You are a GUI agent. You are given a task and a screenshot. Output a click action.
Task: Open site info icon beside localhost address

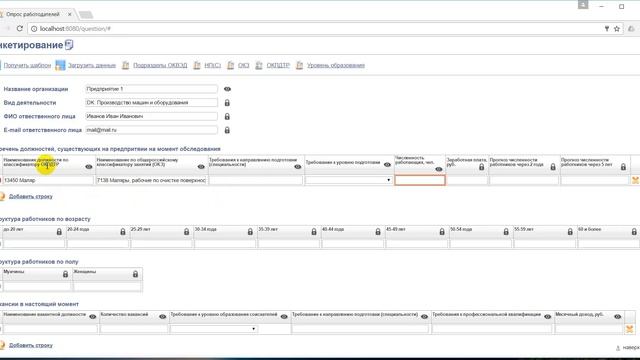point(34,29)
